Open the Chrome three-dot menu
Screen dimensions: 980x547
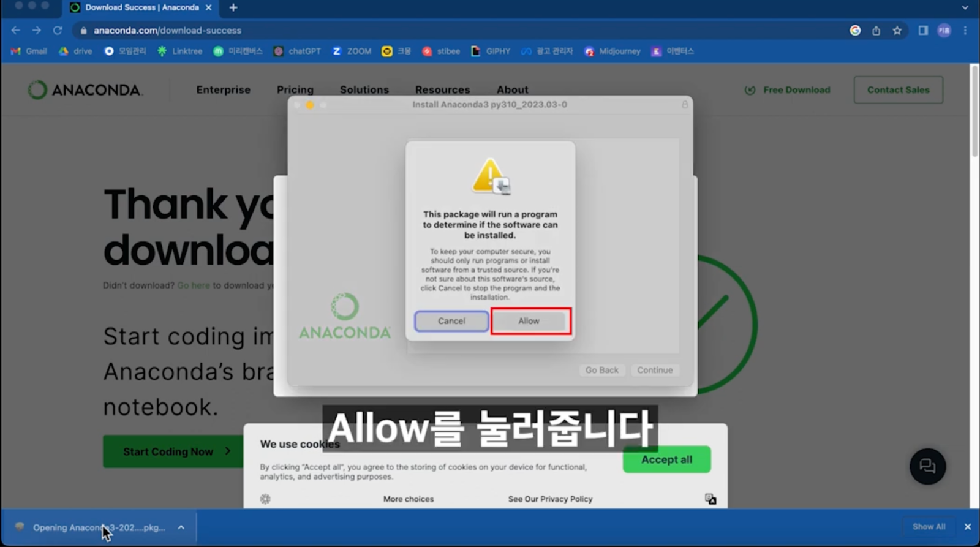[x=965, y=31]
